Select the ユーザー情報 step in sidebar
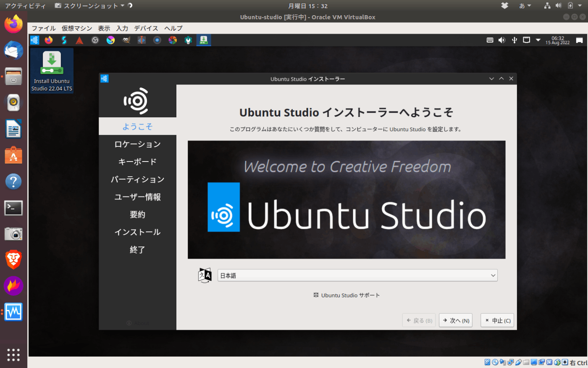This screenshot has width=588, height=368. pos(137,197)
